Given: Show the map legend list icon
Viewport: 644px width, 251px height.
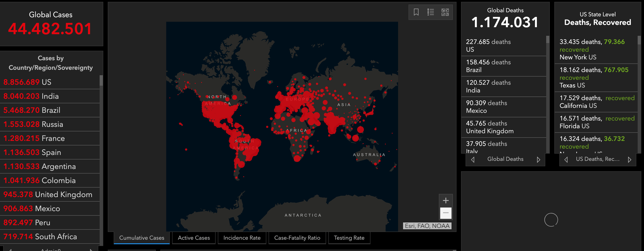Looking at the screenshot, I should [x=430, y=12].
